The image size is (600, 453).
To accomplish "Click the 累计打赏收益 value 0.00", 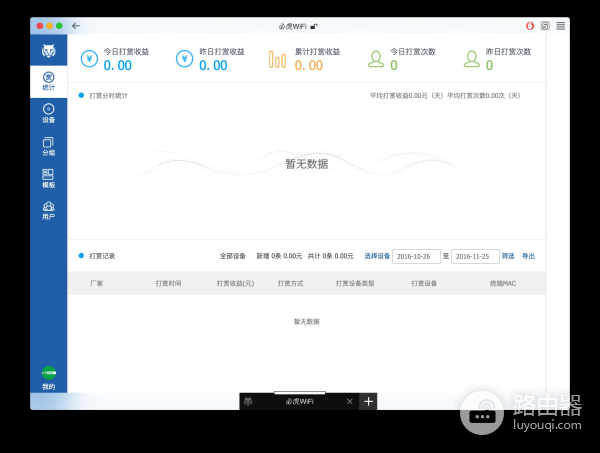I will (x=308, y=65).
